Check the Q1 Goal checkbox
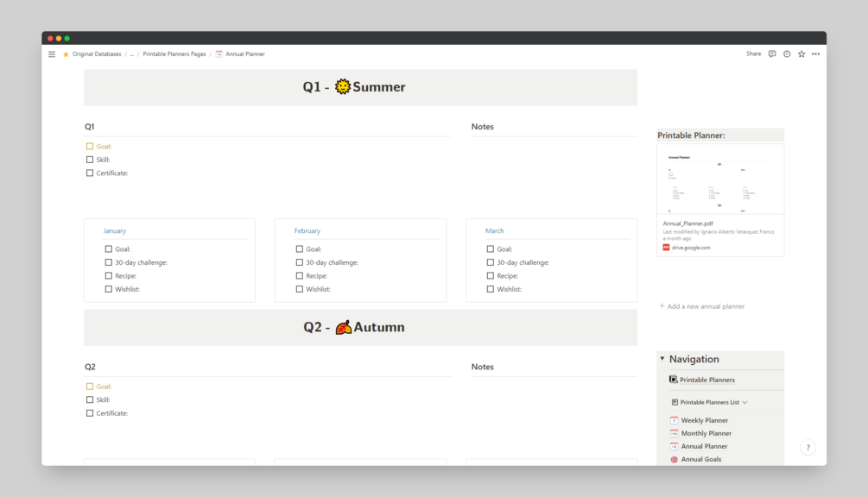 click(90, 147)
